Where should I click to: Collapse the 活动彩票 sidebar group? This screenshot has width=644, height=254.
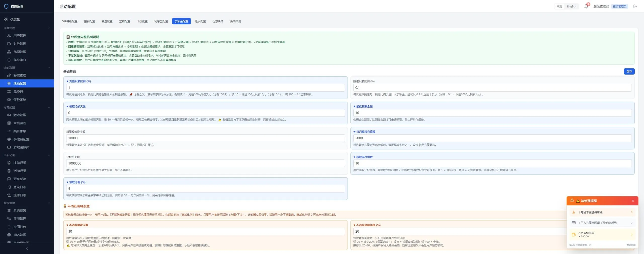click(x=49, y=68)
